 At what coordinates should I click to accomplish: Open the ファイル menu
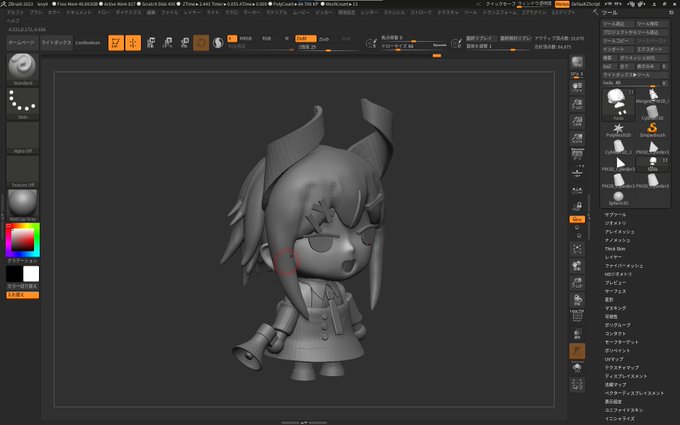click(169, 13)
